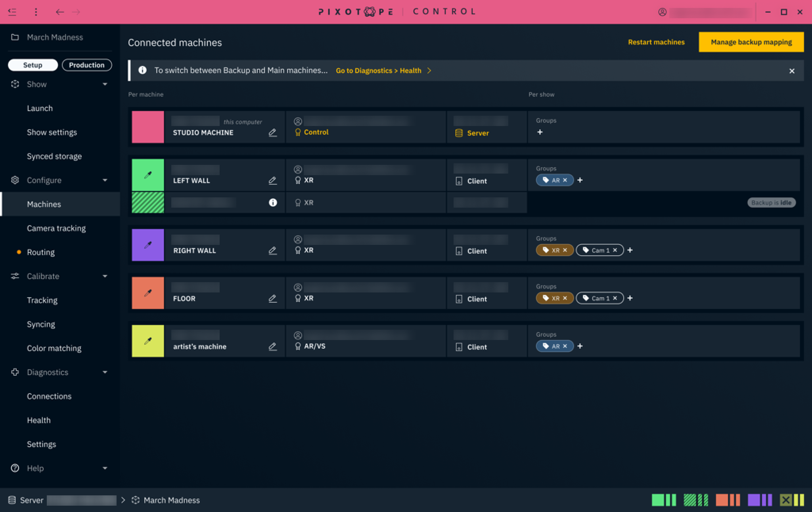The image size is (812, 512).
Task: Pick color for RIGHT WALL purple swatch
Action: 148,245
